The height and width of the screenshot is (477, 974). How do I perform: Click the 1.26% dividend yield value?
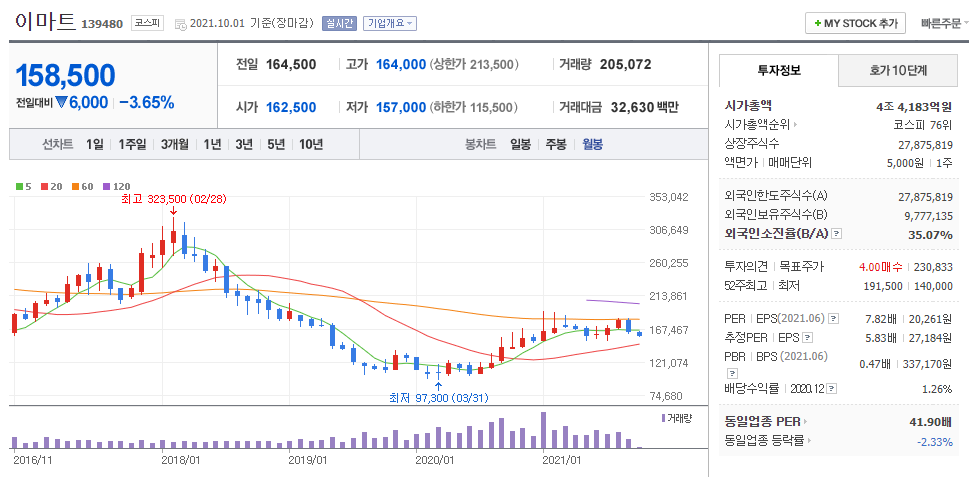coord(937,389)
